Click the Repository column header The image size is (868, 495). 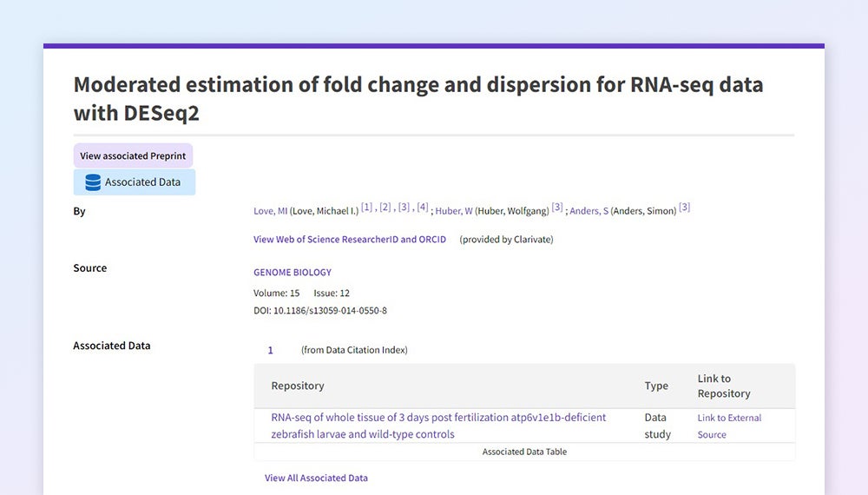pyautogui.click(x=298, y=386)
